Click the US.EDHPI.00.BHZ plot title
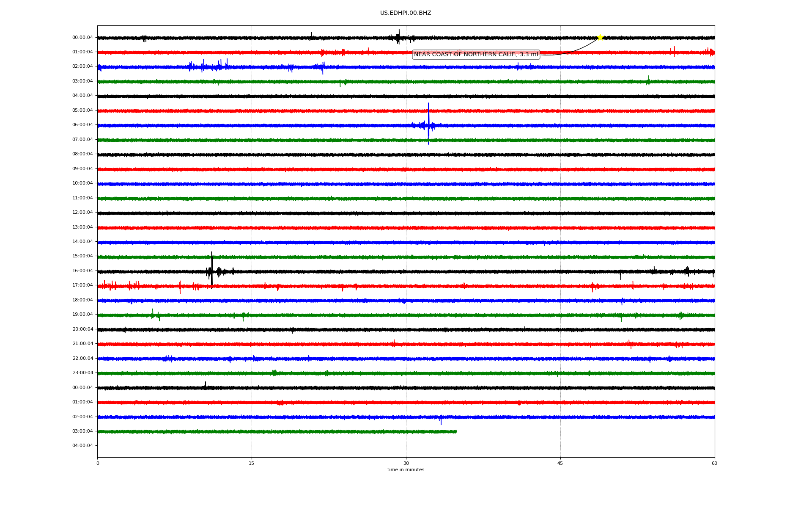 (x=405, y=13)
